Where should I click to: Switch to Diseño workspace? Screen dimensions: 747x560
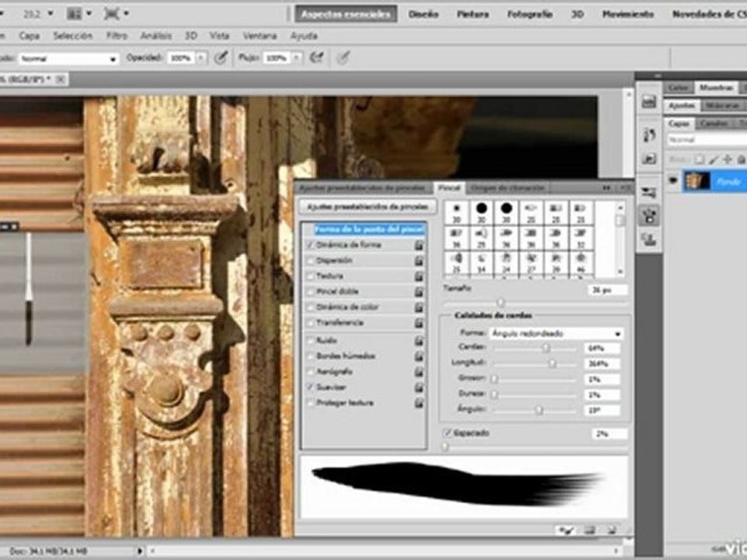[x=423, y=14]
